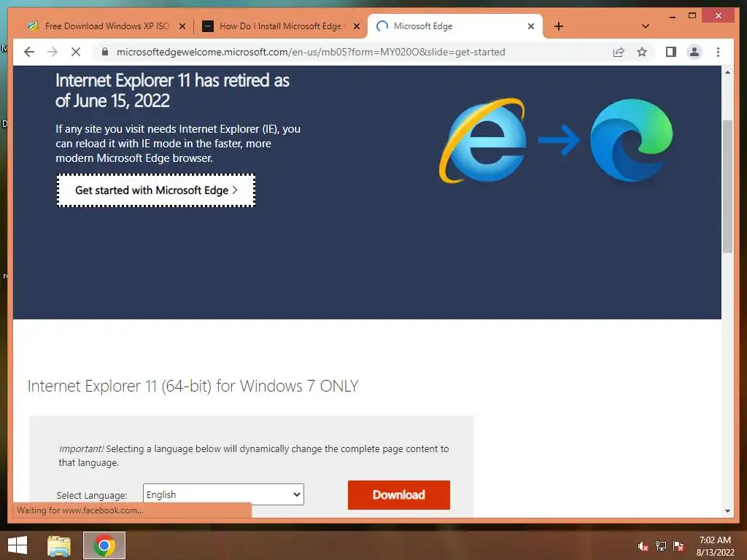Image resolution: width=747 pixels, height=560 pixels.
Task: Click the red Download button
Action: click(x=399, y=495)
